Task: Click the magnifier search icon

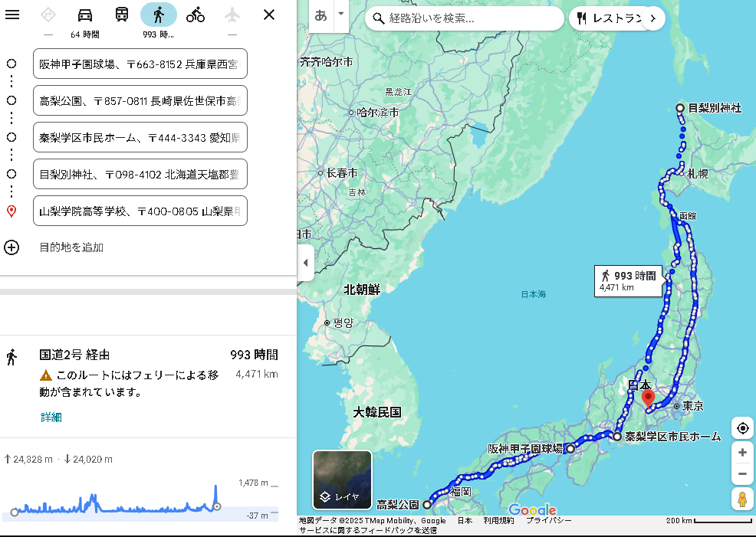Action: click(379, 19)
